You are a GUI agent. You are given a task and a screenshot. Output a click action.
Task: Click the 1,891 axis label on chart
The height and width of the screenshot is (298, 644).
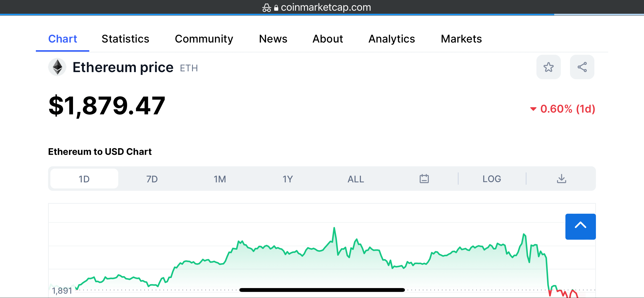pos(62,291)
